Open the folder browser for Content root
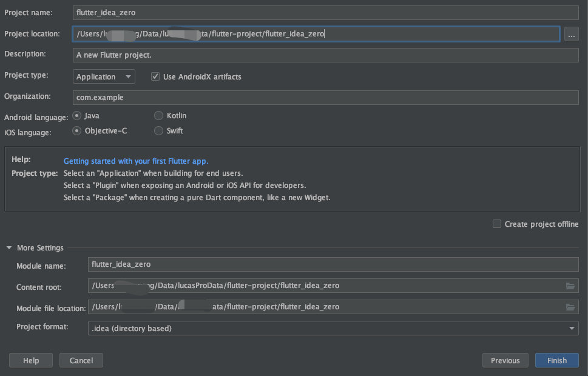 570,286
